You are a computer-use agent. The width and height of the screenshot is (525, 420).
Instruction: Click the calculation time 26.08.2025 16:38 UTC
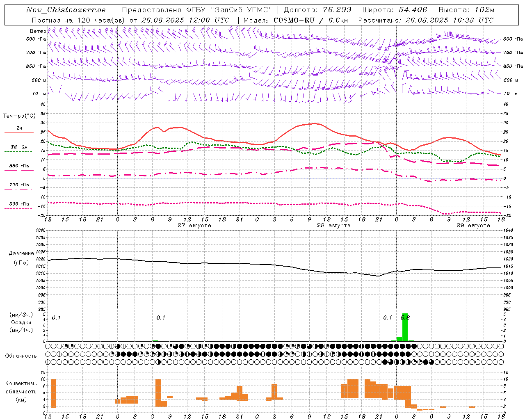pyautogui.click(x=449, y=20)
